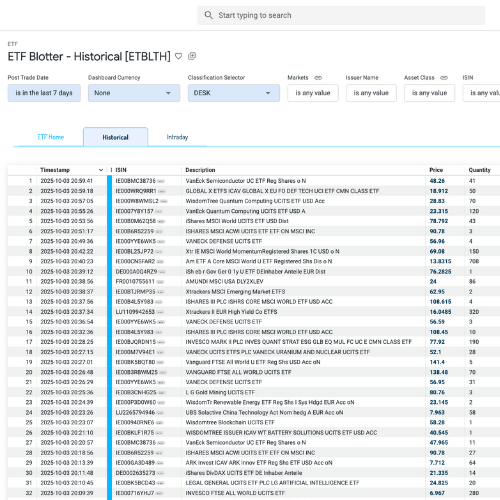The width and height of the screenshot is (500, 500).
Task: Select 'L G Gold Mining UCITS ETF' description
Action: [x=220, y=392]
